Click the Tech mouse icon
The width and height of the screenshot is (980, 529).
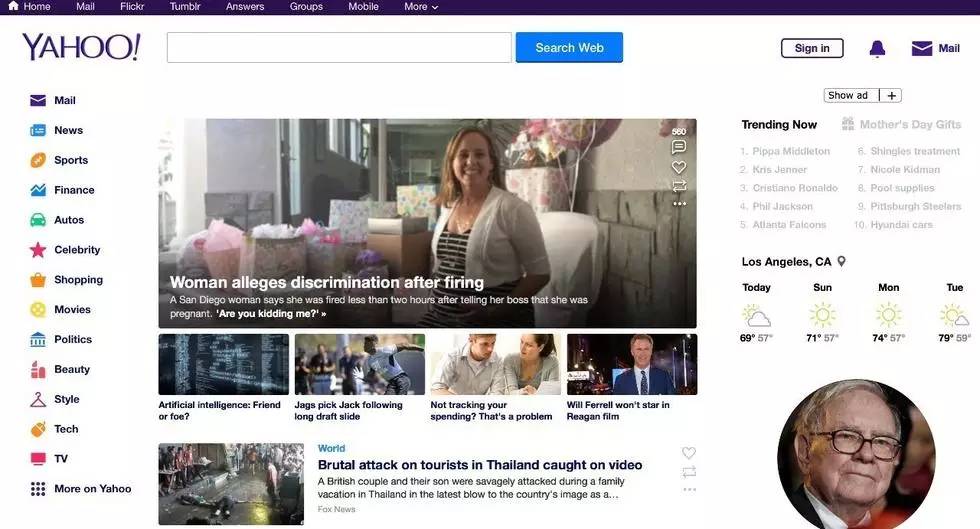[38, 429]
